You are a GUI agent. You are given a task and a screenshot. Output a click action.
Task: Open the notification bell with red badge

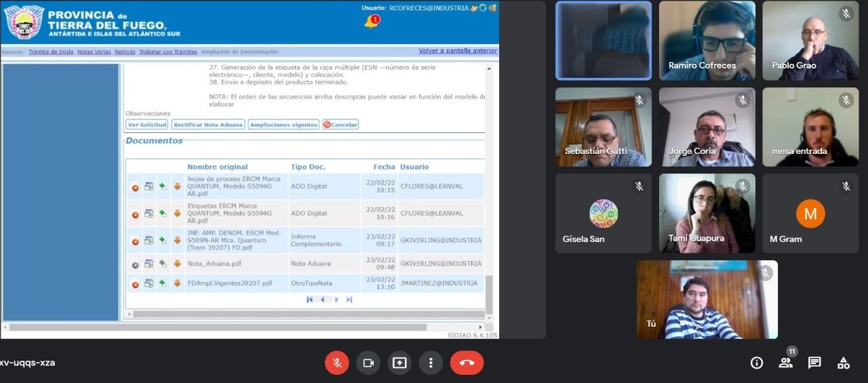click(372, 22)
